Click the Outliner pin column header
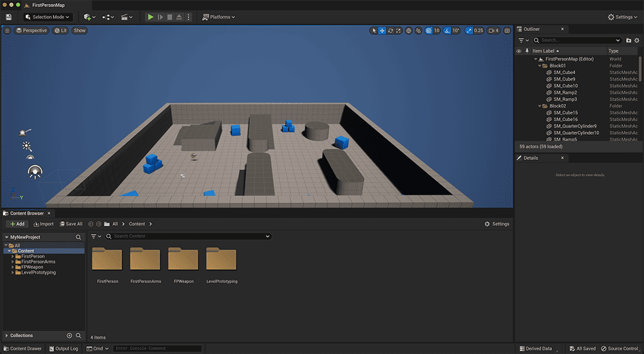Viewport: 644px width, 354px height. click(527, 51)
